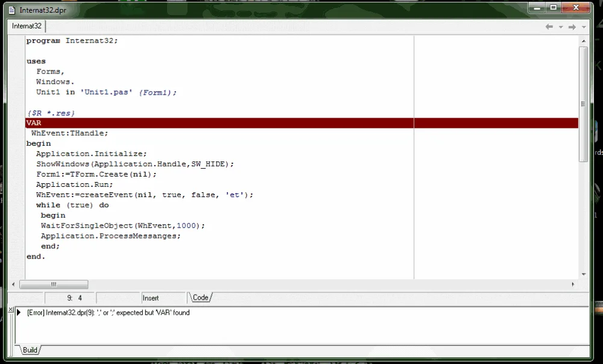Image resolution: width=603 pixels, height=364 pixels.
Task: Click the Application.Initialize; line
Action: pyautogui.click(x=92, y=154)
